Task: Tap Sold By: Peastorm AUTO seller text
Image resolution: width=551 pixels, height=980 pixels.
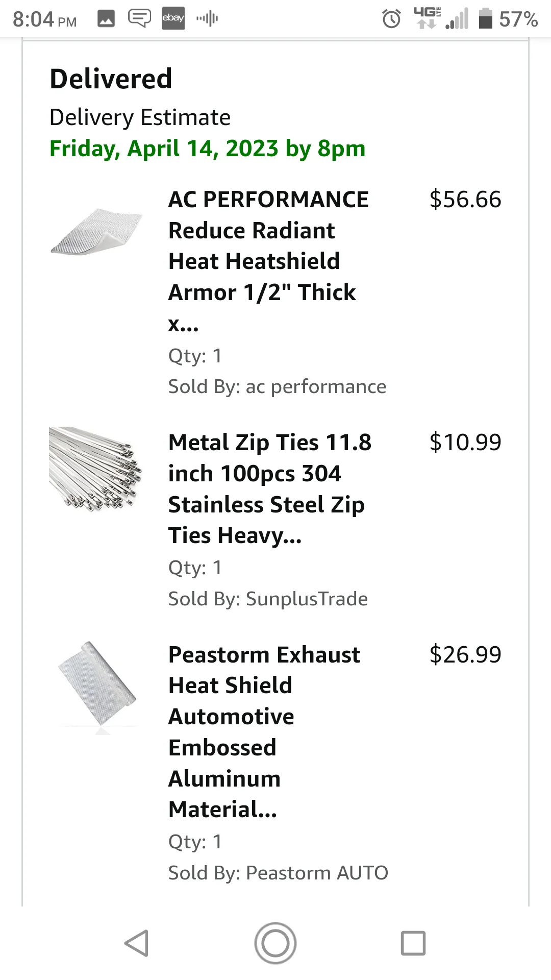Action: (x=279, y=873)
